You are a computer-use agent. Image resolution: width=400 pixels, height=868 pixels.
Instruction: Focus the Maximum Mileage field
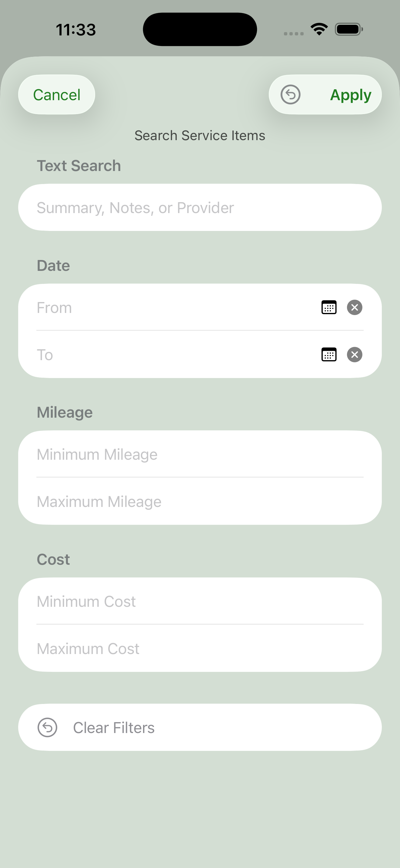pos(200,501)
